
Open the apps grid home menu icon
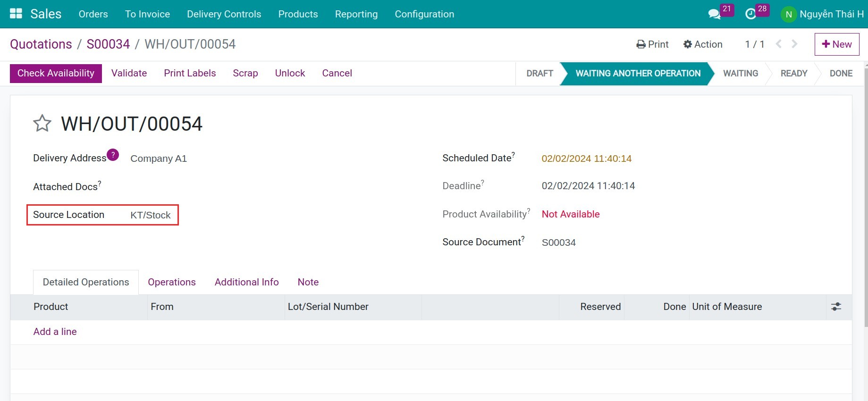coord(16,14)
